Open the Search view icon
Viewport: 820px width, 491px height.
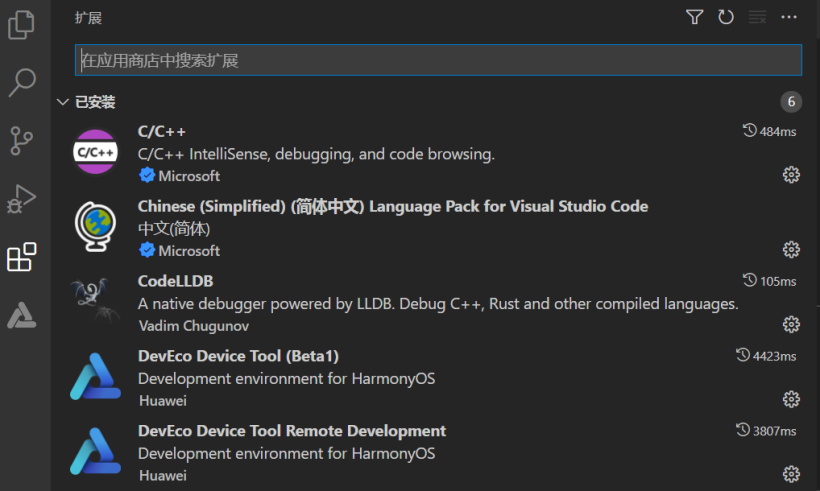22,82
